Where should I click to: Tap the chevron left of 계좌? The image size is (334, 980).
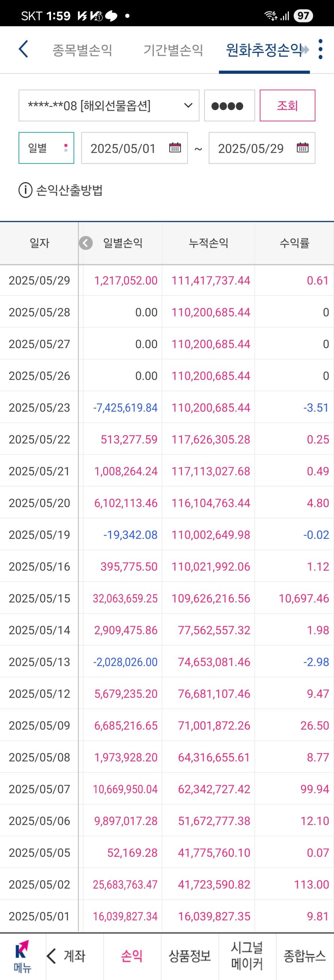(x=52, y=956)
